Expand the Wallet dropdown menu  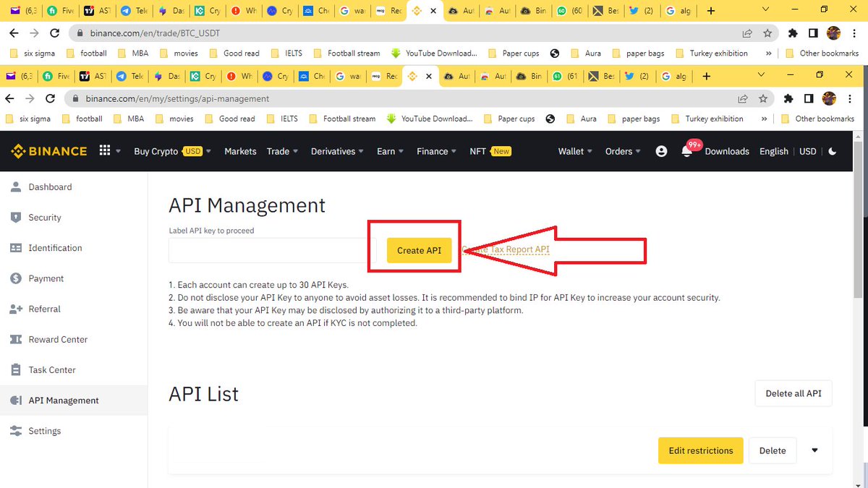coord(575,151)
